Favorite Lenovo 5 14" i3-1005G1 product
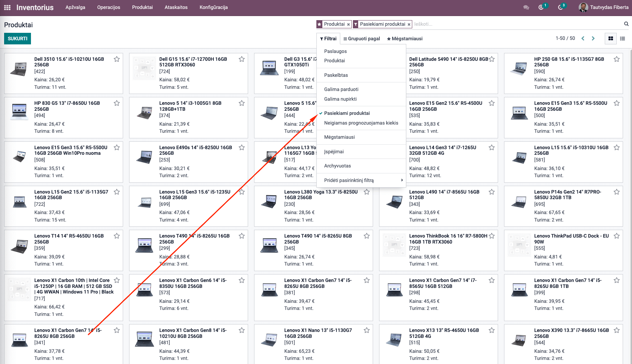Viewport: 632px width, 364px height. tap(242, 103)
